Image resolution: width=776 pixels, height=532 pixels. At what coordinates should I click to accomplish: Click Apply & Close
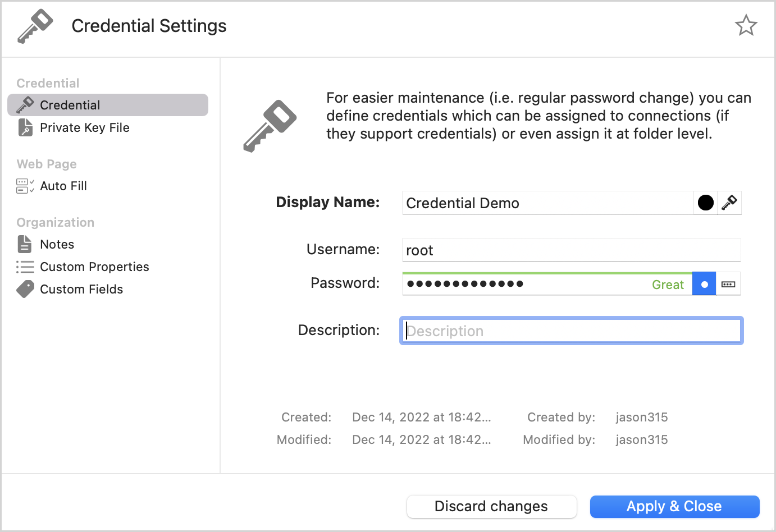pyautogui.click(x=674, y=506)
